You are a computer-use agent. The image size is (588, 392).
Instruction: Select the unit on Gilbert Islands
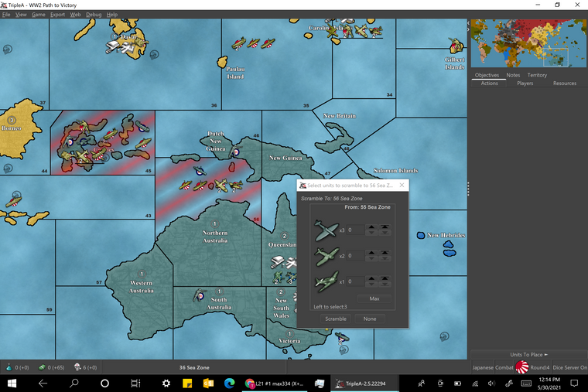(x=456, y=46)
